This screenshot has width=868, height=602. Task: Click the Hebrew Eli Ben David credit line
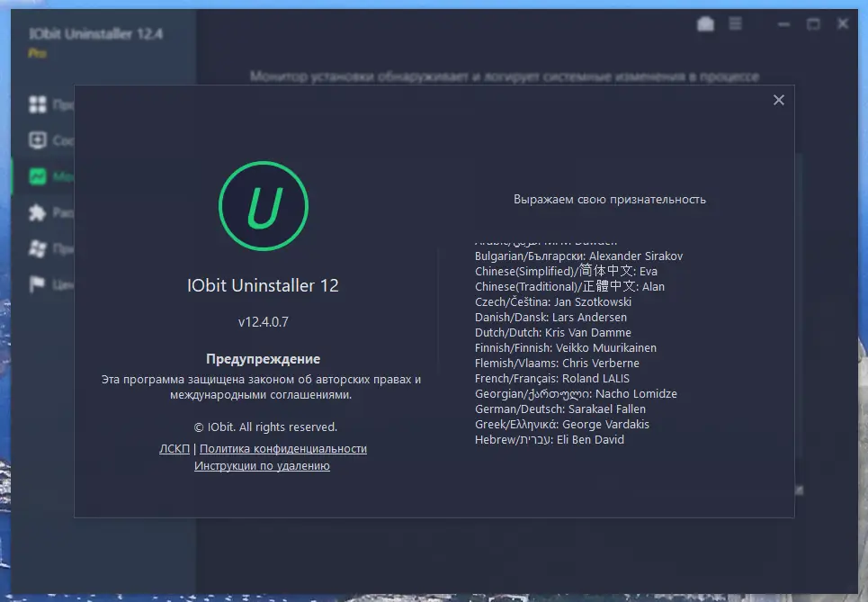coord(550,440)
